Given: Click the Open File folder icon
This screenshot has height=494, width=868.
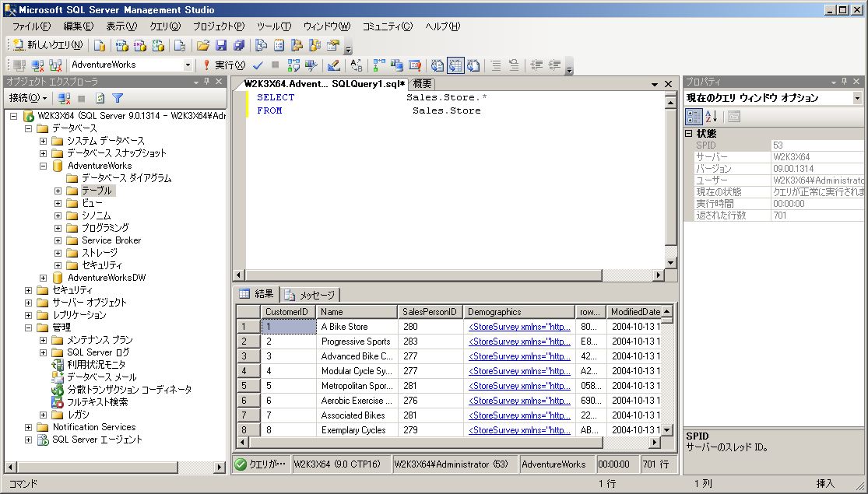Looking at the screenshot, I should [203, 46].
